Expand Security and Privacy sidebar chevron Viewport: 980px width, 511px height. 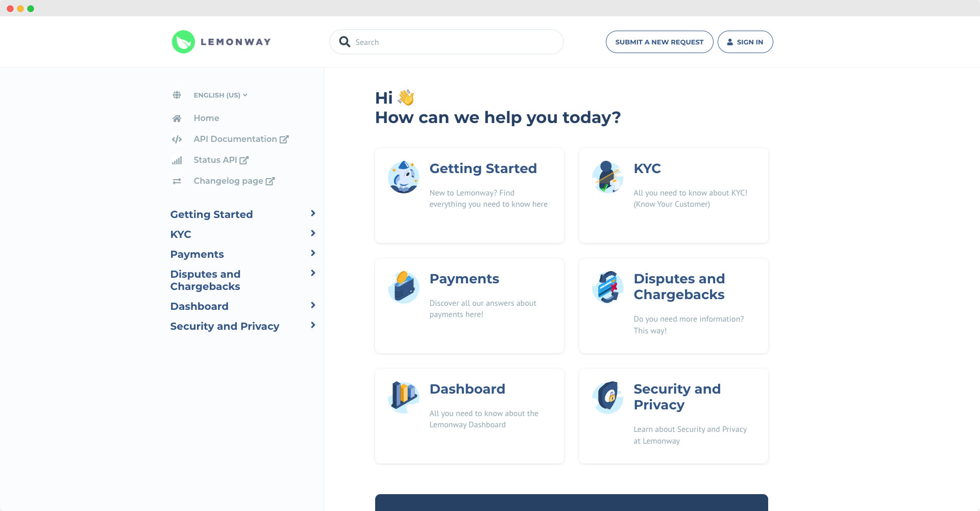click(x=313, y=325)
